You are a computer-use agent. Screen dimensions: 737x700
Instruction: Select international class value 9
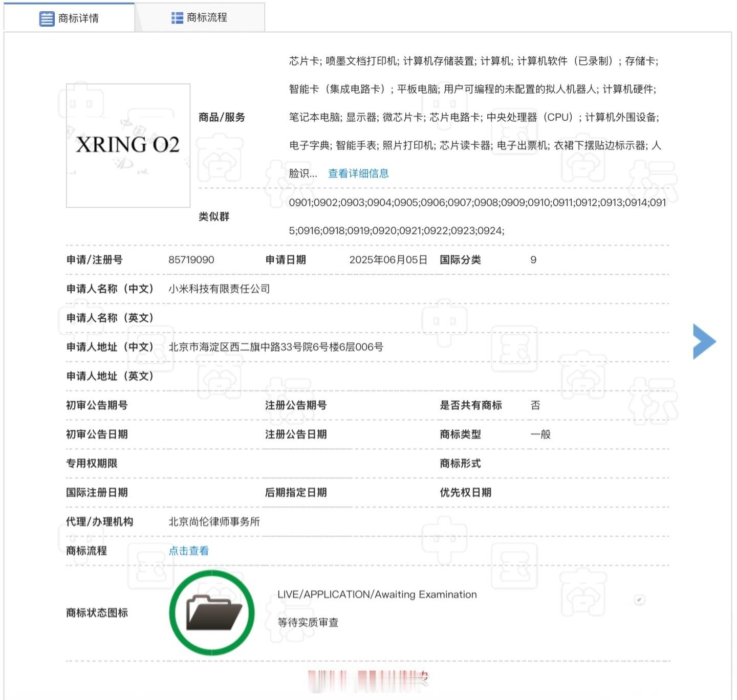click(533, 260)
